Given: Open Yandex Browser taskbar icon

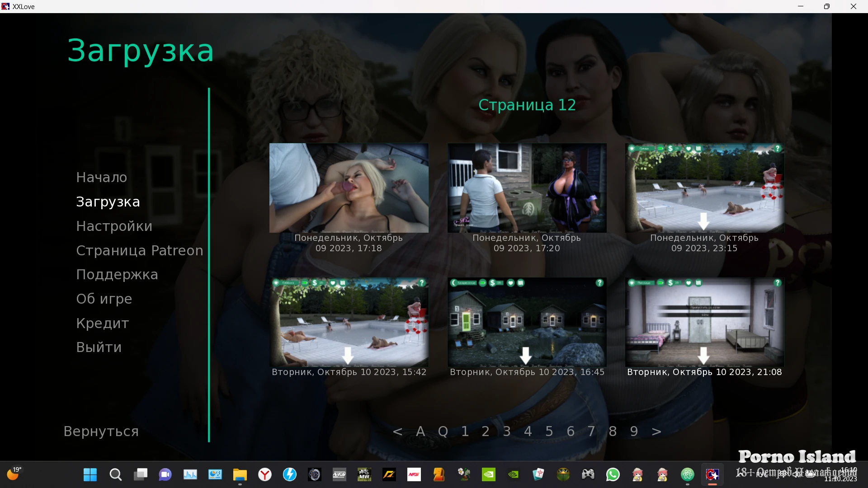Looking at the screenshot, I should 265,474.
